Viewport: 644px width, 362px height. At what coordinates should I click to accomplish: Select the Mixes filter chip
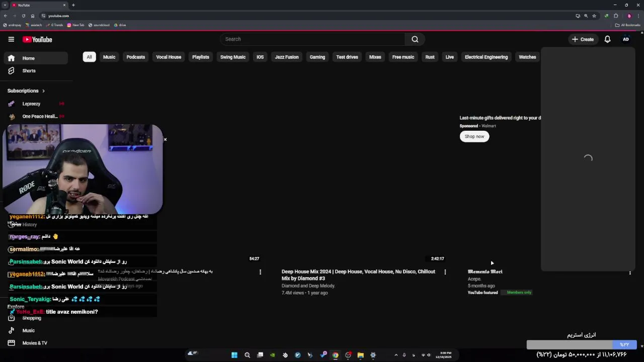[375, 57]
